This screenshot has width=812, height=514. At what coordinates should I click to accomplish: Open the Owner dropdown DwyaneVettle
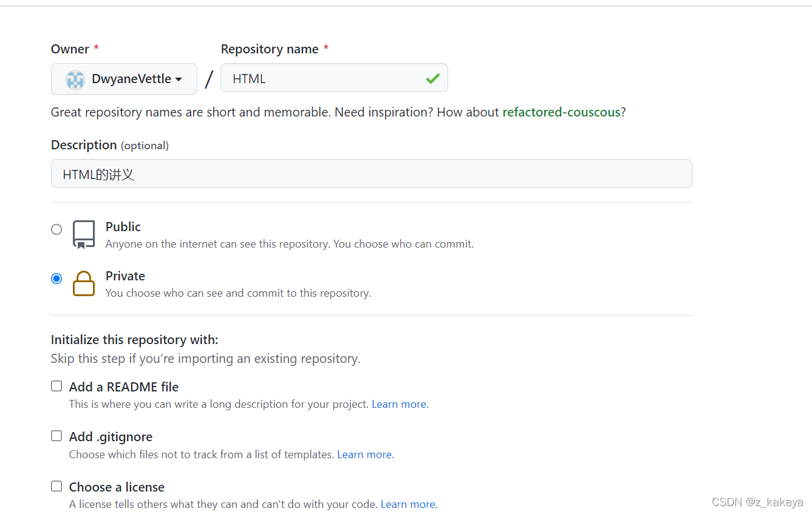click(124, 79)
